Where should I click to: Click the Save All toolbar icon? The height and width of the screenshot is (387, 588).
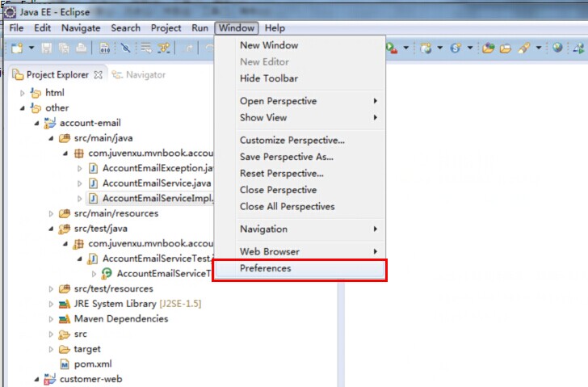[64, 48]
